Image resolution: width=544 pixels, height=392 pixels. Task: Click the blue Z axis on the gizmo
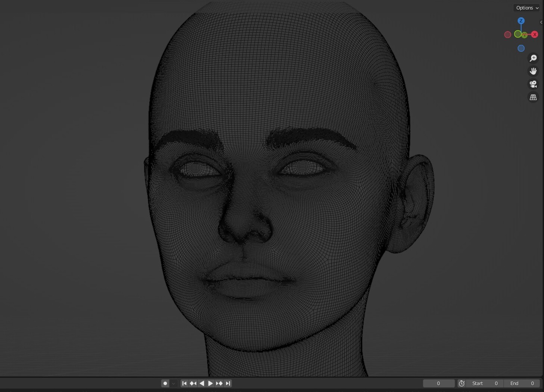[x=521, y=21]
